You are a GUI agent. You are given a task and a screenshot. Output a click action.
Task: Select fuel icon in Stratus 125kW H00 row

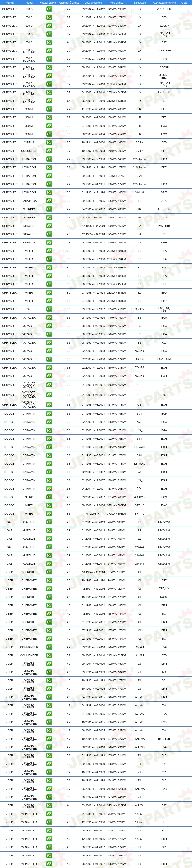coord(49,234)
